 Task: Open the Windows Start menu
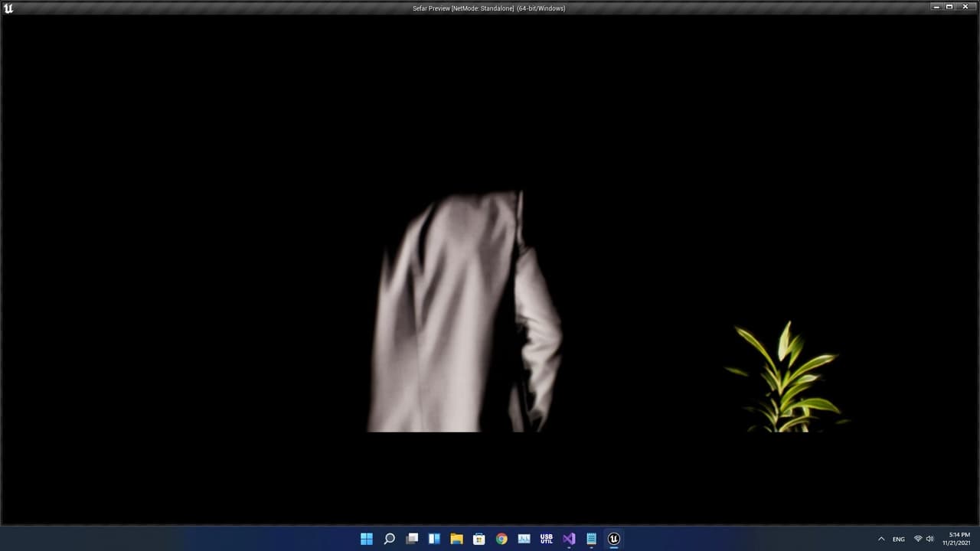(x=367, y=539)
